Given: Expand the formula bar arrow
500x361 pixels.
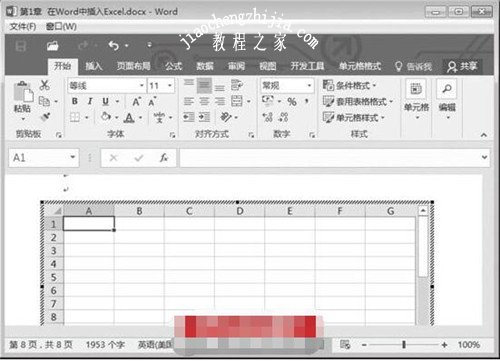Looking at the screenshot, I should 484,157.
